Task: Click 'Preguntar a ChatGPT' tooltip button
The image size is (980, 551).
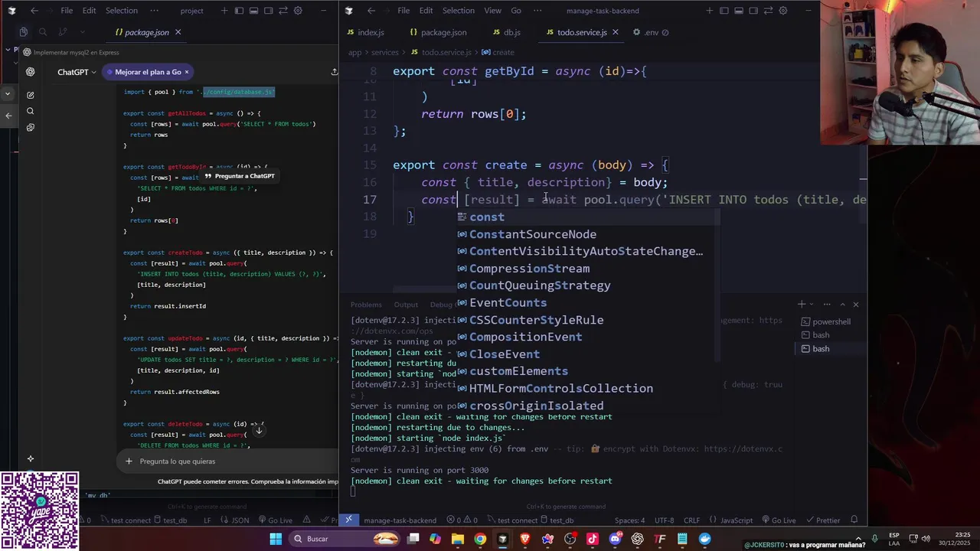Action: pos(240,176)
